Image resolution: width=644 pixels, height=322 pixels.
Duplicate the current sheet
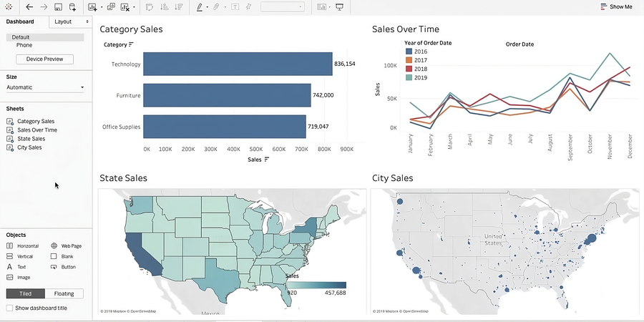tap(111, 7)
